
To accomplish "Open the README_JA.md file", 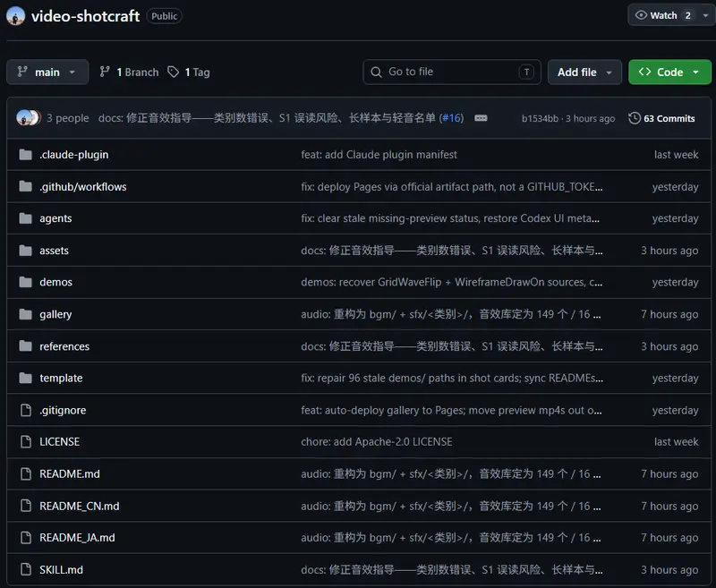I will coord(77,538).
